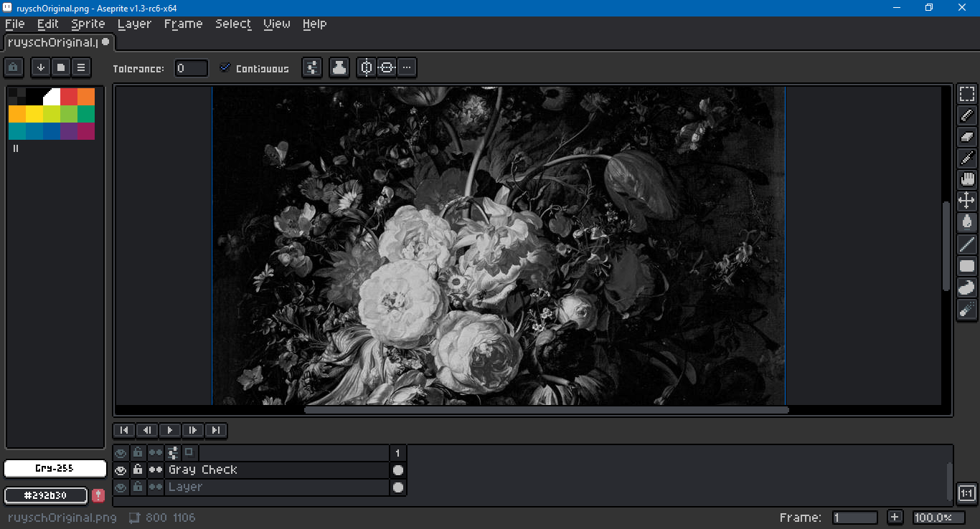Hide the Gray Check layer
Screen dimensions: 980x529
pos(121,470)
